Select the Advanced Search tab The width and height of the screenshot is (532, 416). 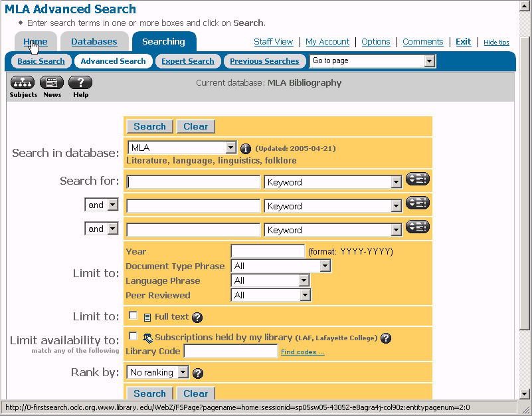[113, 61]
